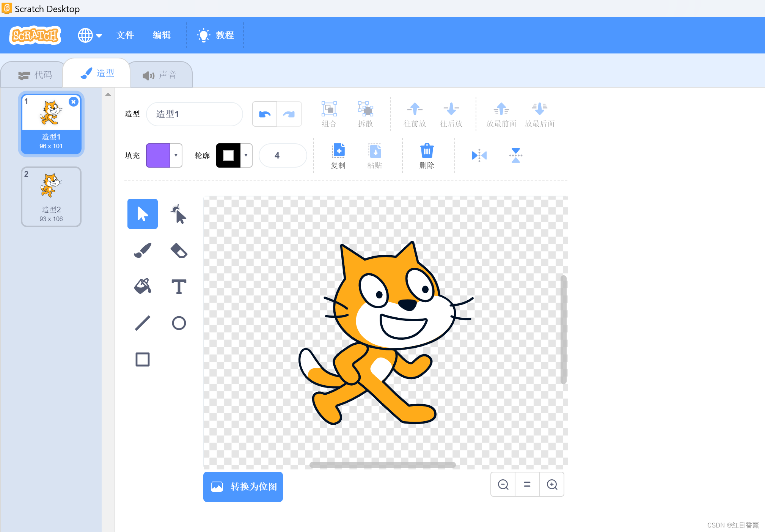Delete costume 造型1 with the x button

click(x=74, y=102)
